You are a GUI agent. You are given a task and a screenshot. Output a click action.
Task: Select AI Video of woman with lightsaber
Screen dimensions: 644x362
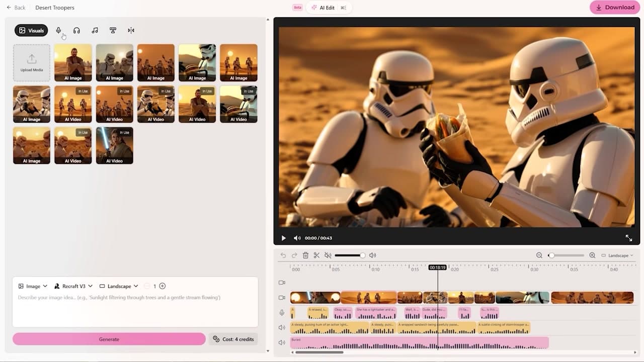(115, 145)
